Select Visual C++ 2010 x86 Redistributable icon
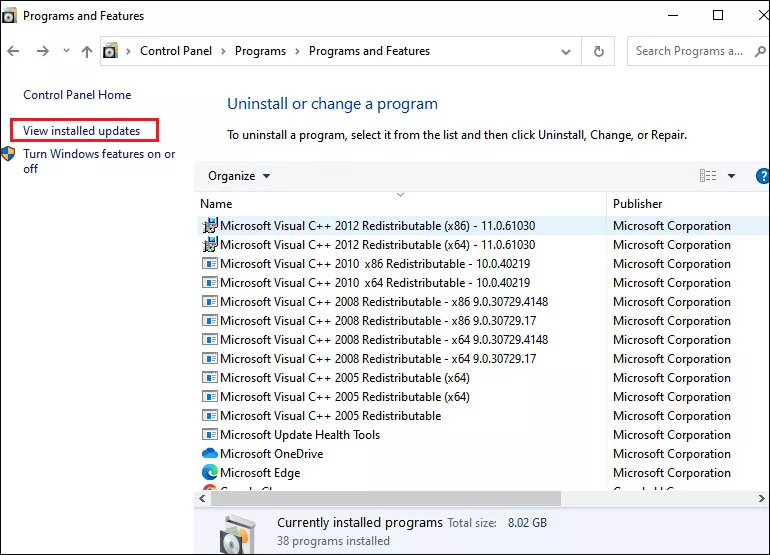The width and height of the screenshot is (770, 555). (210, 264)
